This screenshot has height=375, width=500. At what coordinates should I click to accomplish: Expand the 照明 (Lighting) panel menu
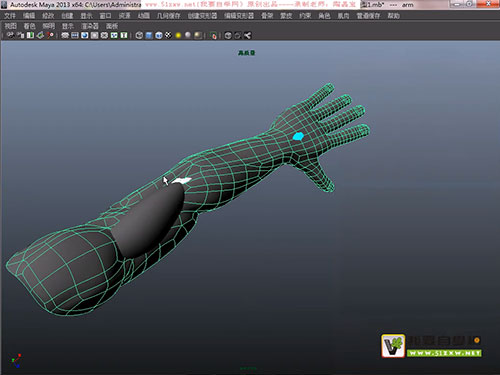(49, 26)
